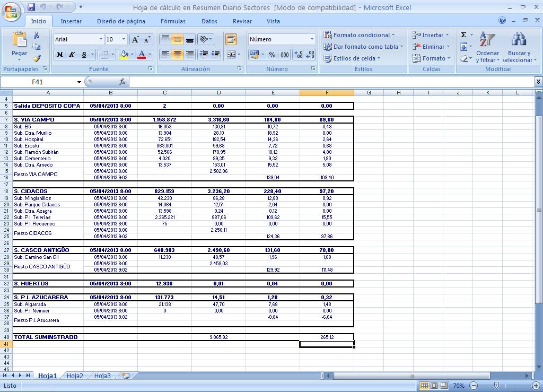This screenshot has height=392, width=543.
Task: Open the Hoja2 sheet tab
Action: (75, 376)
